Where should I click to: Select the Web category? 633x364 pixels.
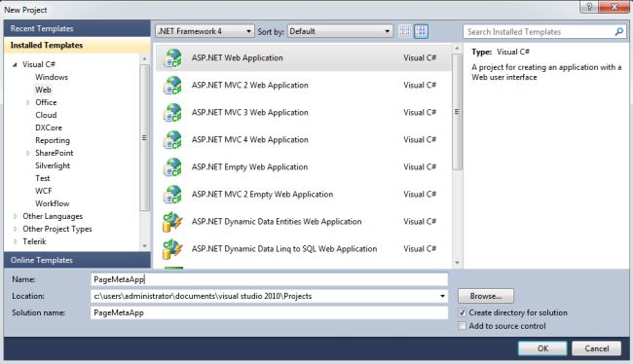point(43,90)
